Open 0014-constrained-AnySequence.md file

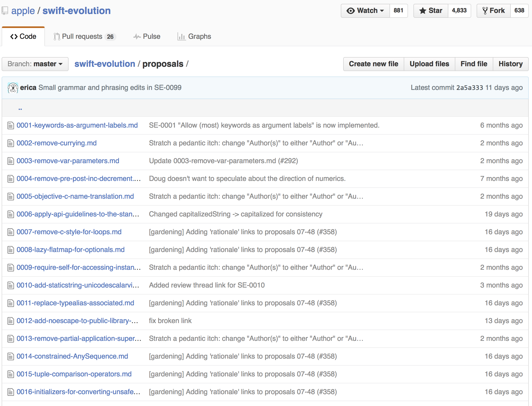coord(72,356)
